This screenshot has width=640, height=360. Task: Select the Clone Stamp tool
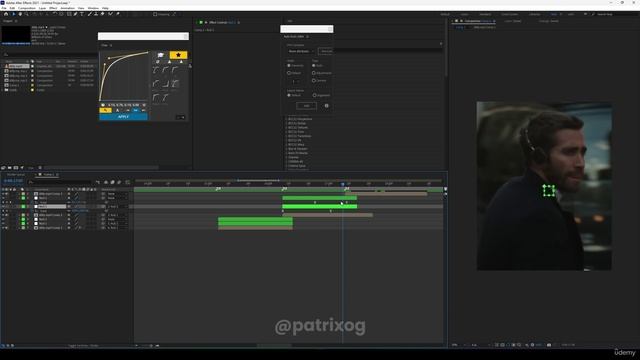click(x=96, y=14)
